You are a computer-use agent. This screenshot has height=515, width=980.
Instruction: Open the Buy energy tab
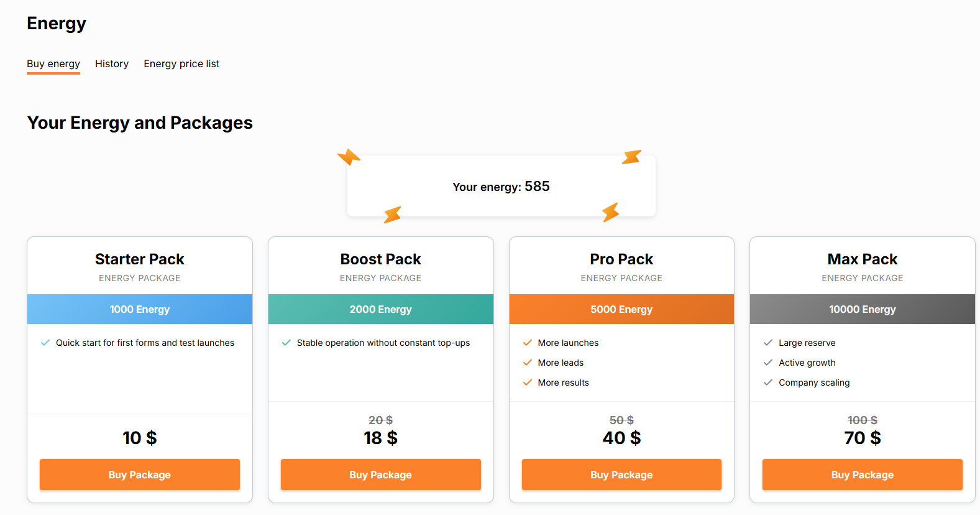[53, 64]
